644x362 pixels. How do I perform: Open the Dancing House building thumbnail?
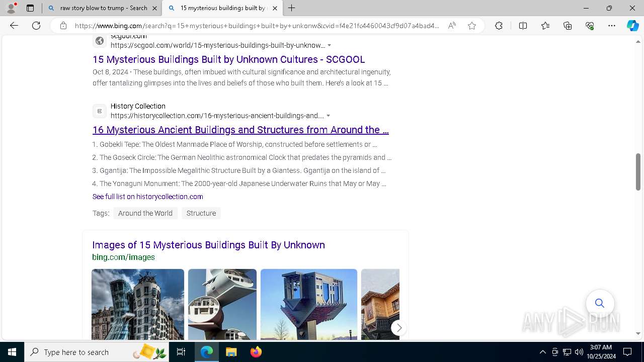click(x=138, y=304)
